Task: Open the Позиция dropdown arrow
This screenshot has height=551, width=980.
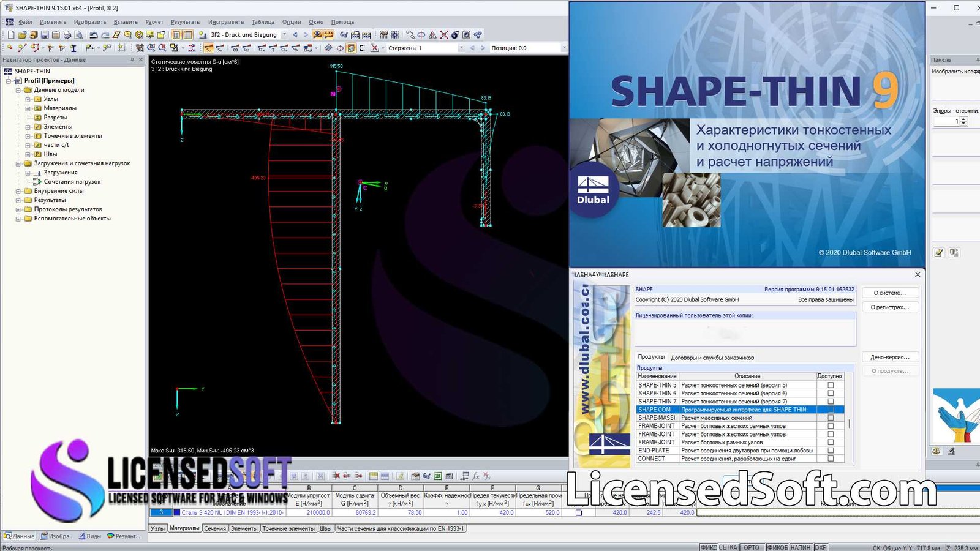Action: tap(564, 48)
